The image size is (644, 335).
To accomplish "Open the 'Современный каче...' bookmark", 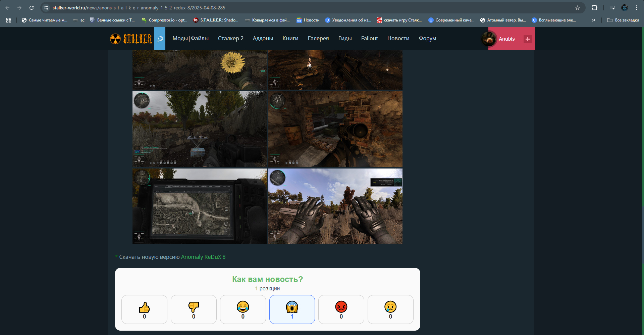I will pos(451,20).
